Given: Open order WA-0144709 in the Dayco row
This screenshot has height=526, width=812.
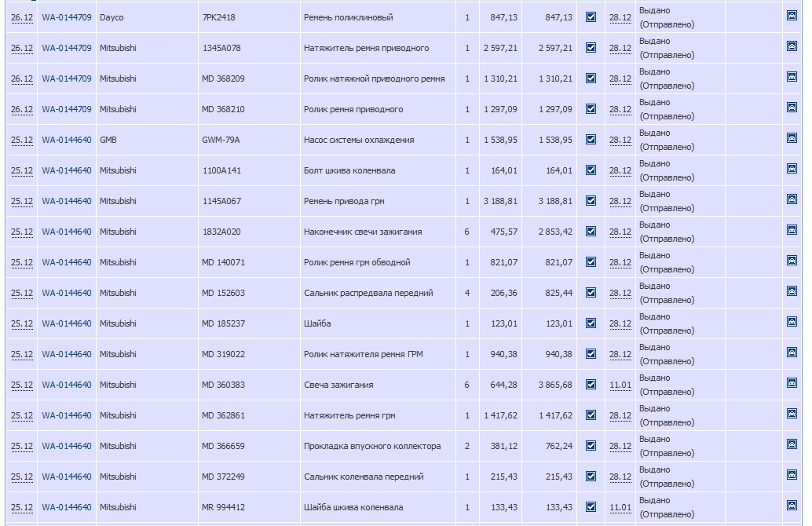Looking at the screenshot, I should [66, 17].
